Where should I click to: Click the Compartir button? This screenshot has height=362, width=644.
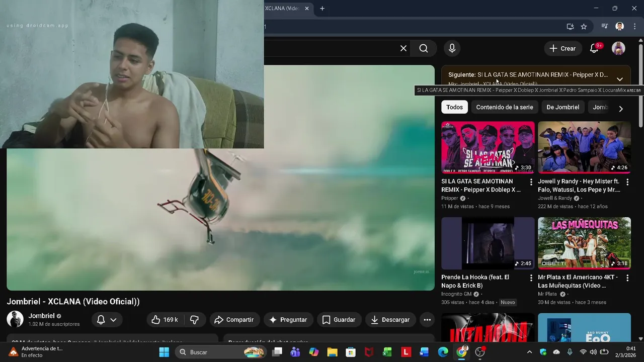point(234,320)
